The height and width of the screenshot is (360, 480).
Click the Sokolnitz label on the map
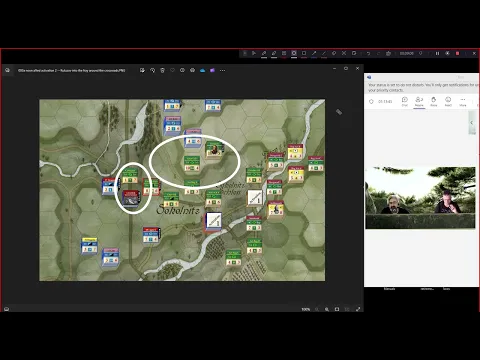pyautogui.click(x=178, y=210)
